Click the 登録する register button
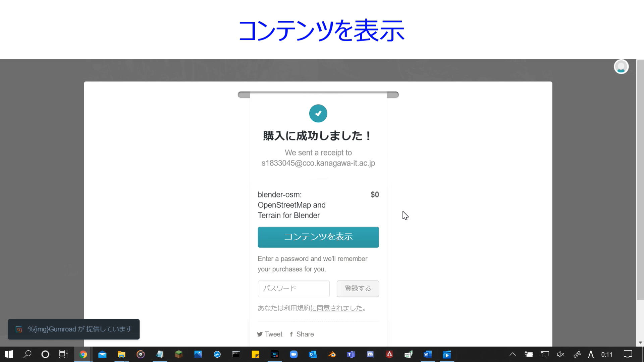Viewport: 644px width, 362px height. coord(358,289)
